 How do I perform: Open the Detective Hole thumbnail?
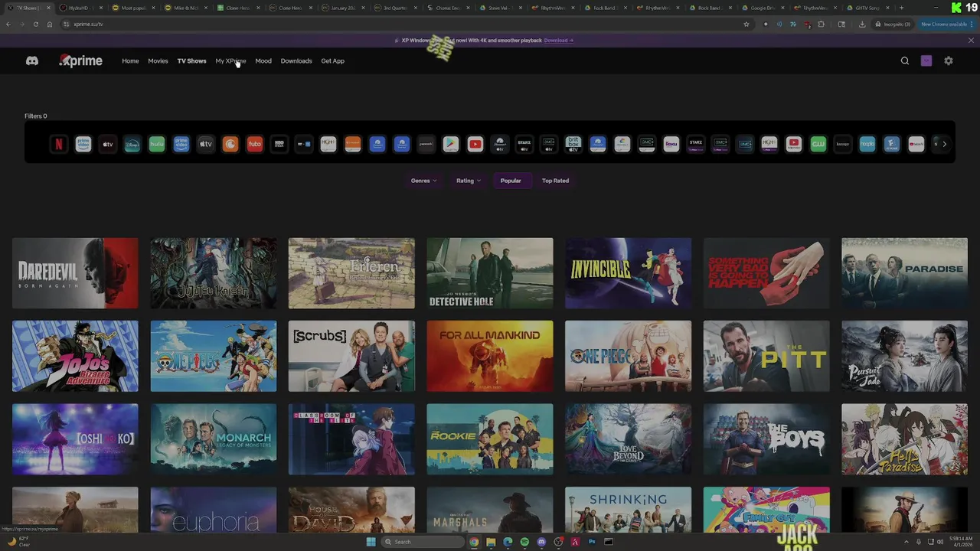click(x=490, y=273)
